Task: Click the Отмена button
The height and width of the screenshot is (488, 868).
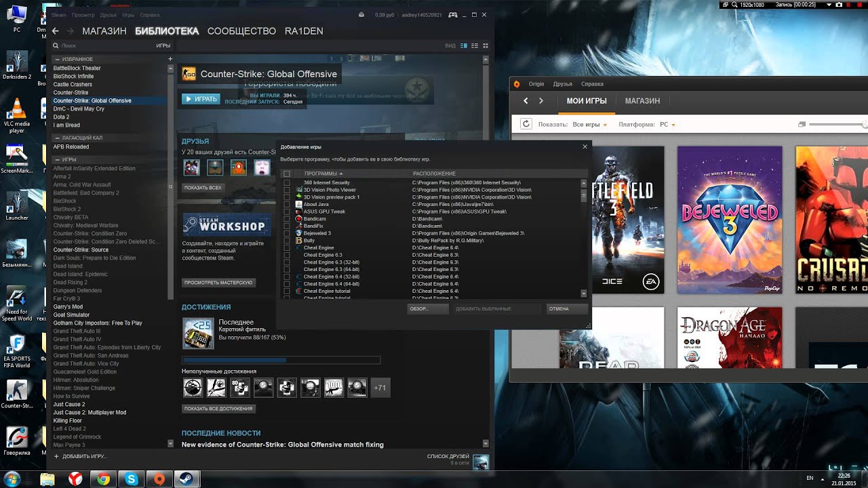Action: pos(566,308)
